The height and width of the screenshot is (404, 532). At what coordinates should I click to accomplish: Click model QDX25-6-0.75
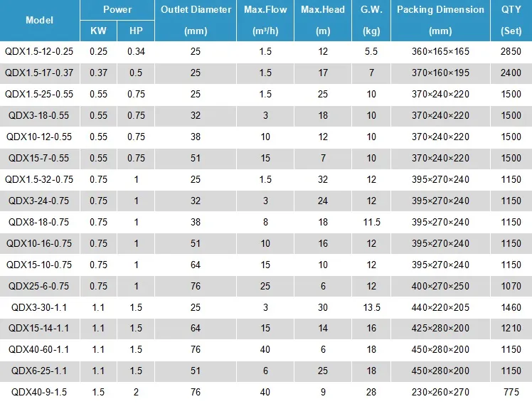(39, 286)
